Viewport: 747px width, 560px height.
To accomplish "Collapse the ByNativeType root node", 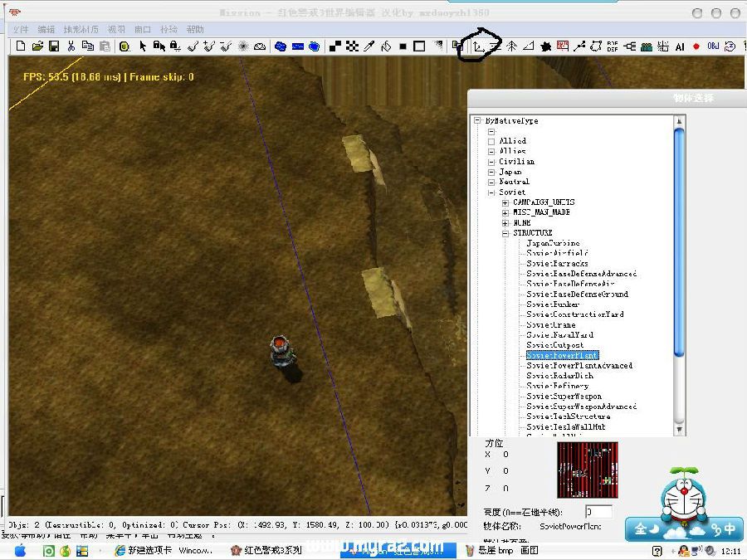I will (478, 121).
